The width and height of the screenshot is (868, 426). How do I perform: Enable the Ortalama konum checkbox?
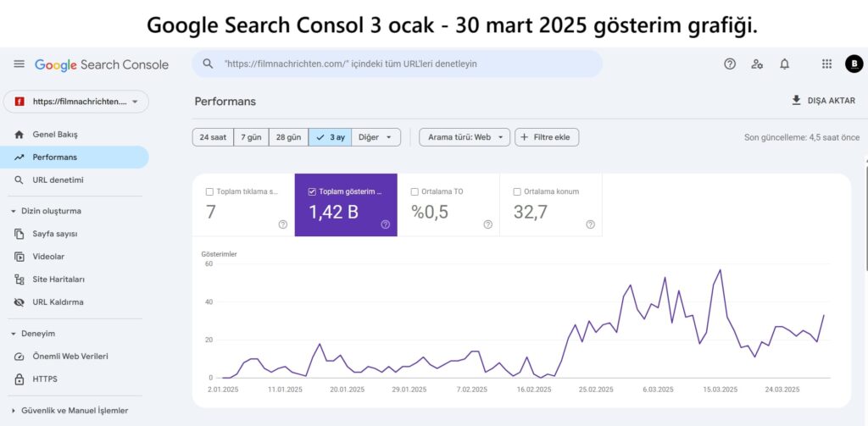[x=517, y=192]
